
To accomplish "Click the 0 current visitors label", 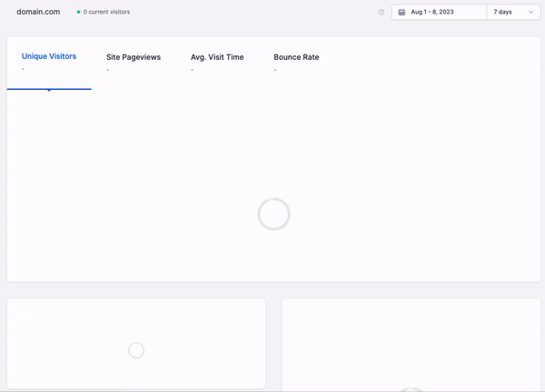I will pos(106,13).
